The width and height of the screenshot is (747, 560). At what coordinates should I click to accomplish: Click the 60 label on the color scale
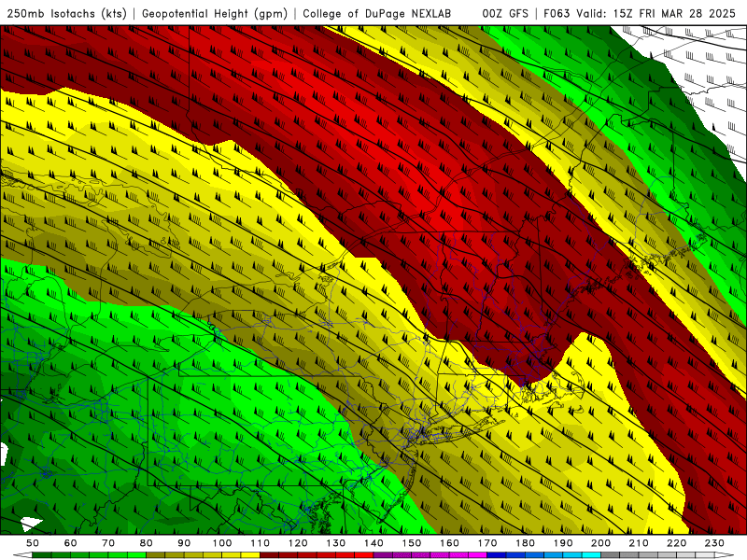pos(71,543)
